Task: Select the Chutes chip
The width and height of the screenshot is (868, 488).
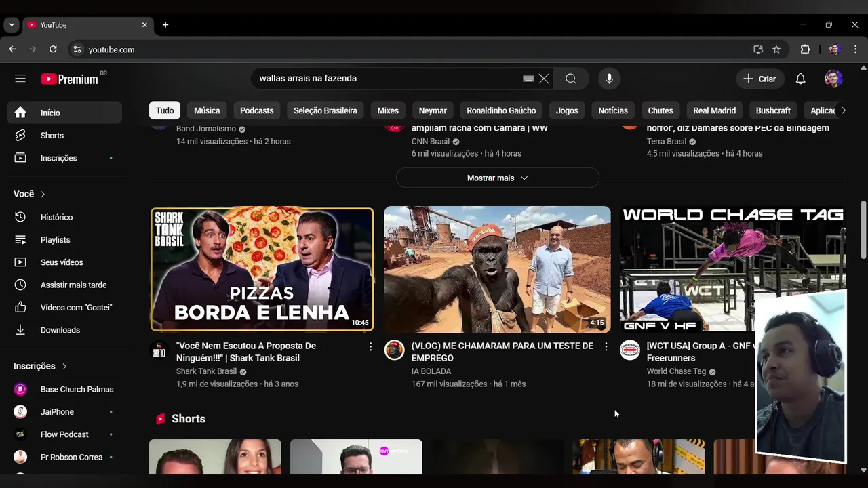Action: tap(660, 110)
